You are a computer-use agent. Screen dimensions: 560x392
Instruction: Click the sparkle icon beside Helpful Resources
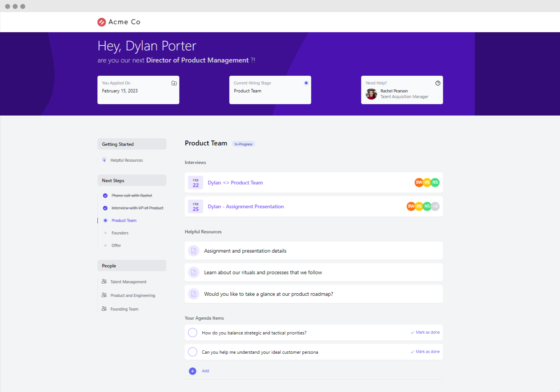104,160
